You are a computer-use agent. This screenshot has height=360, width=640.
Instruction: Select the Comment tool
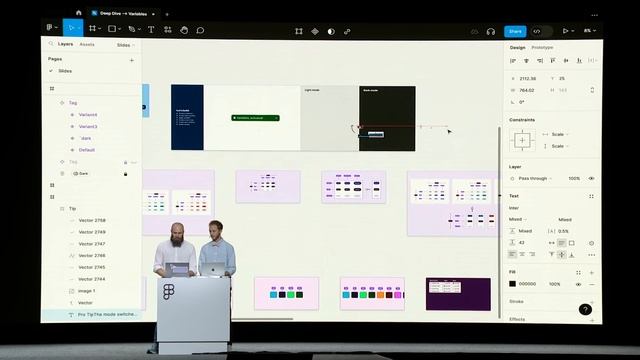200,30
